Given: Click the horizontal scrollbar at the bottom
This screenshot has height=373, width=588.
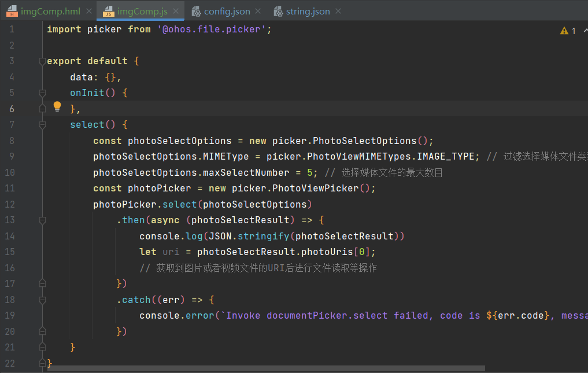Looking at the screenshot, I should point(260,367).
